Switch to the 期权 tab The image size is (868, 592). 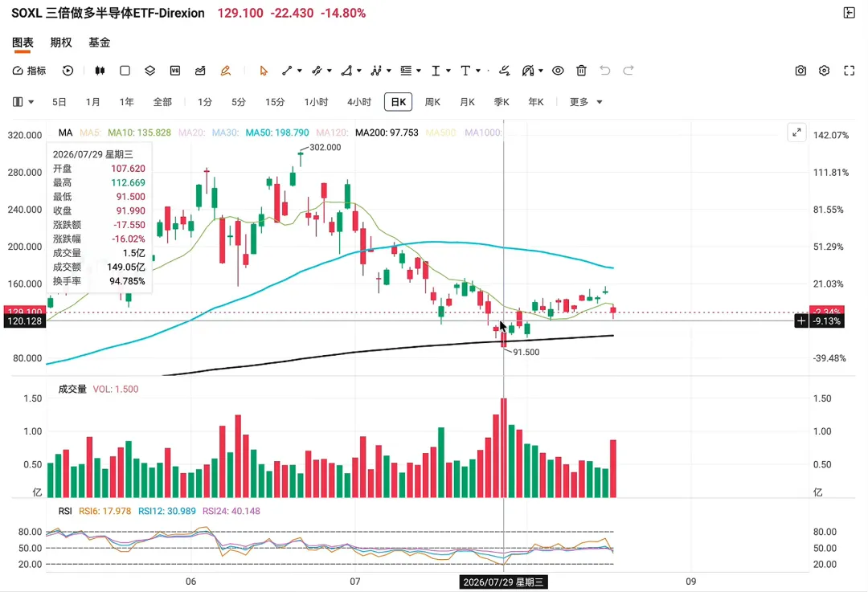click(x=61, y=43)
